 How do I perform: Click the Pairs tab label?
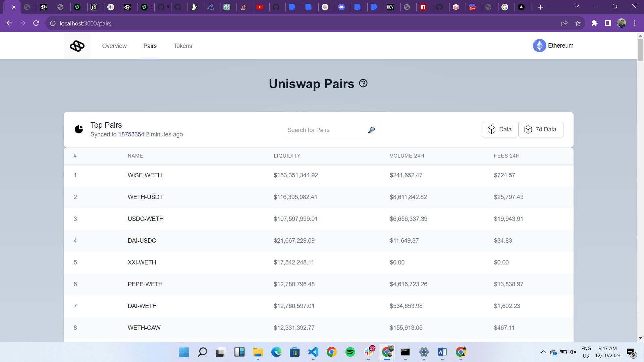click(x=150, y=46)
